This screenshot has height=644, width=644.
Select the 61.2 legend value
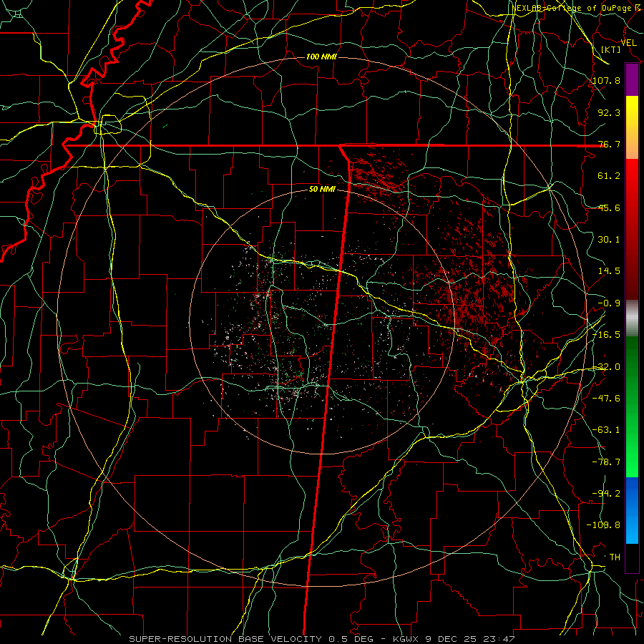(x=609, y=176)
